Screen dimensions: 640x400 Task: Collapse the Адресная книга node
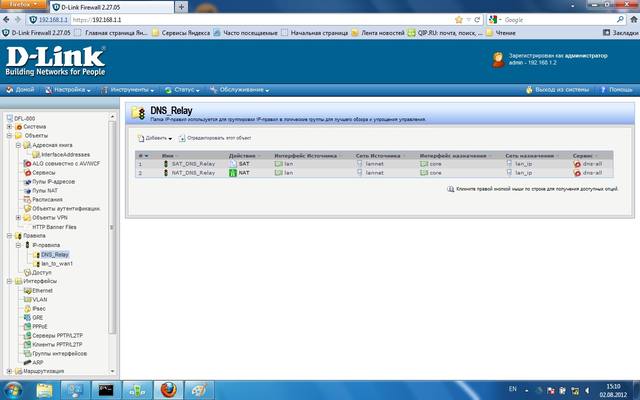pos(18,145)
